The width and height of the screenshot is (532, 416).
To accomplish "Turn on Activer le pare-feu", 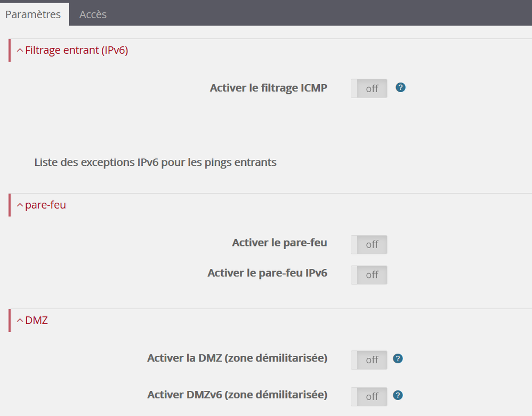I will pyautogui.click(x=368, y=244).
